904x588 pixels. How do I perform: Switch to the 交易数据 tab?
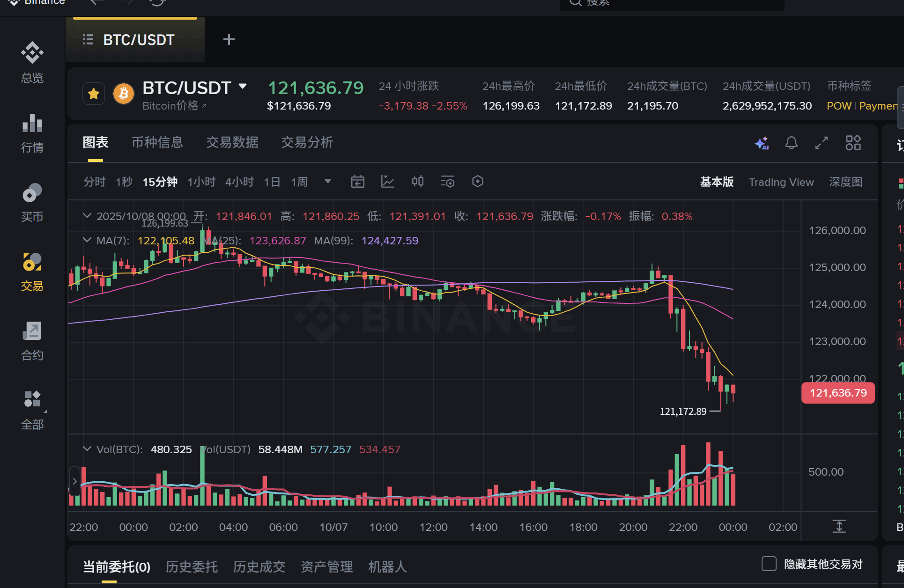tap(232, 142)
